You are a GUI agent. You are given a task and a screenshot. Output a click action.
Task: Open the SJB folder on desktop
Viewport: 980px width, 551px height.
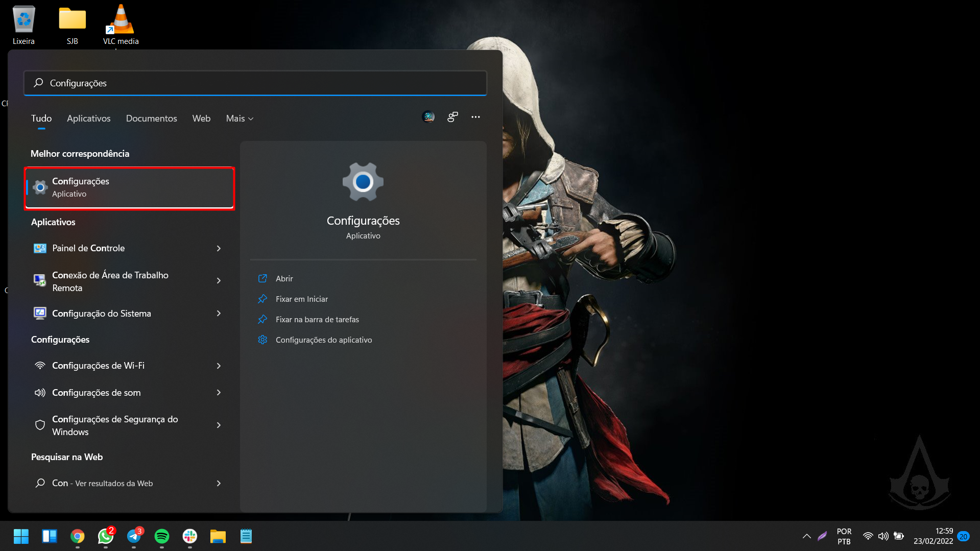72,25
